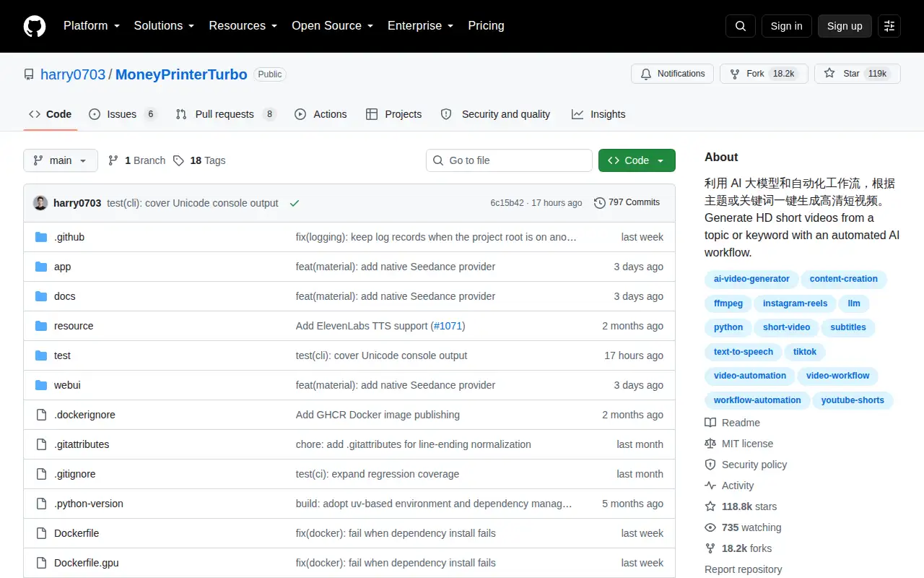
Task: Star the repository with Star button
Action: pyautogui.click(x=858, y=74)
